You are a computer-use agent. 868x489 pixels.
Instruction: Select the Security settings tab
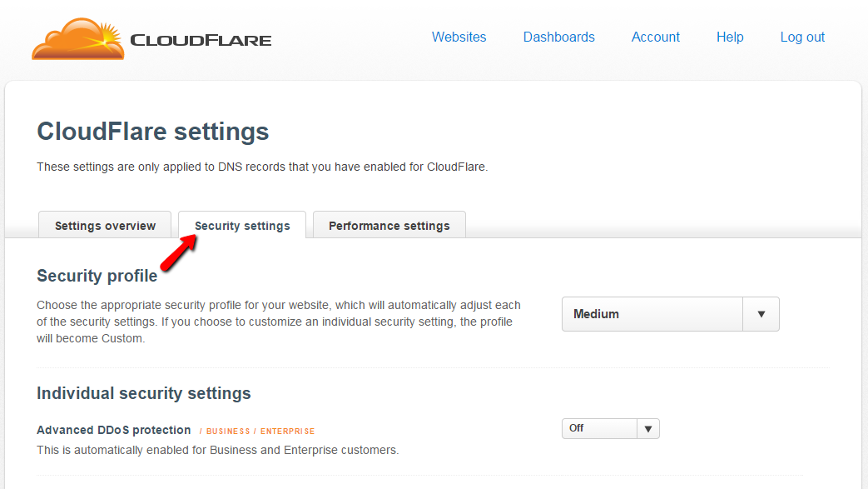pyautogui.click(x=242, y=225)
